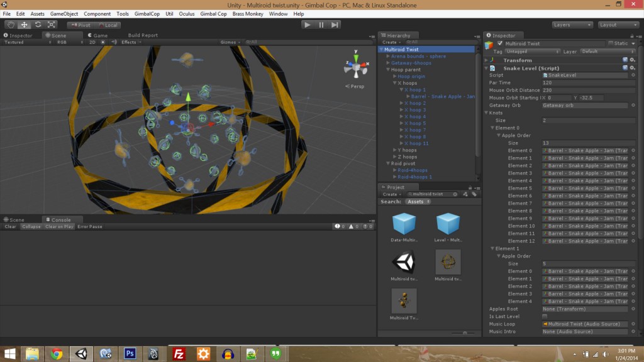Click the Multiroid Twist GameObject cube icon

pos(489,45)
